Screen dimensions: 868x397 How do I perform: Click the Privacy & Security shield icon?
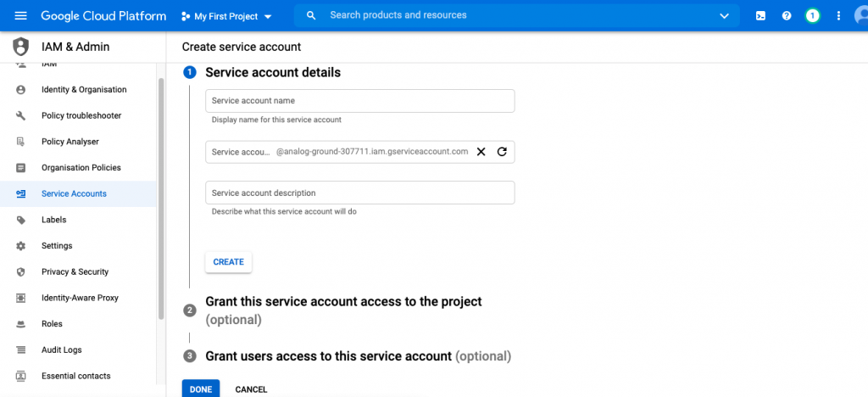(x=21, y=271)
